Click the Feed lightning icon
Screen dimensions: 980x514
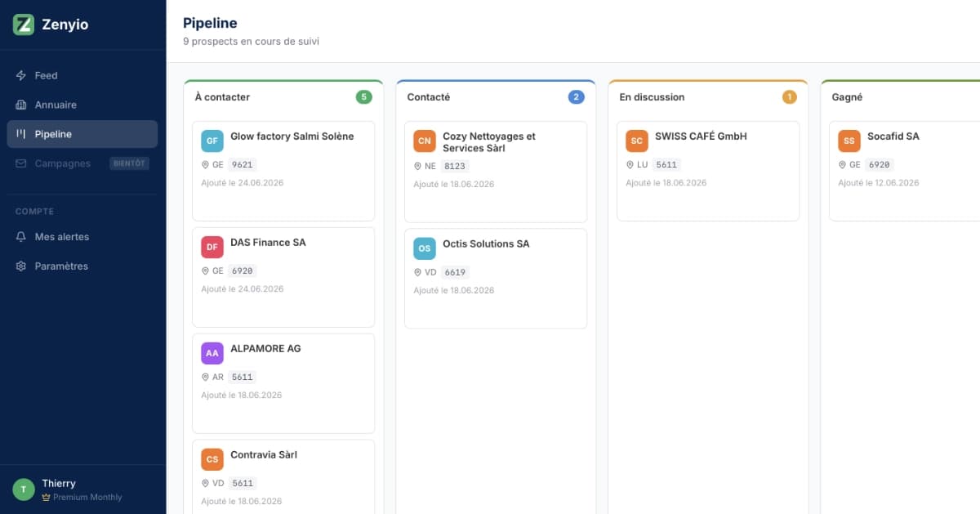click(21, 75)
